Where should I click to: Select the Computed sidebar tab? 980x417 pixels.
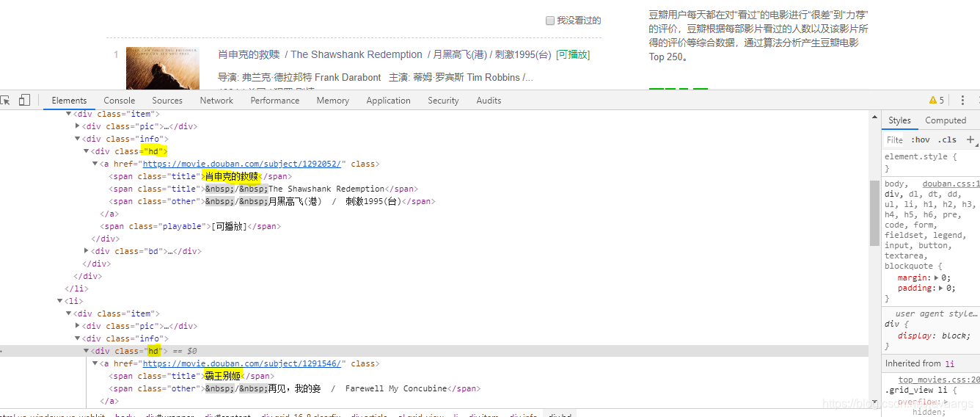pyautogui.click(x=946, y=120)
